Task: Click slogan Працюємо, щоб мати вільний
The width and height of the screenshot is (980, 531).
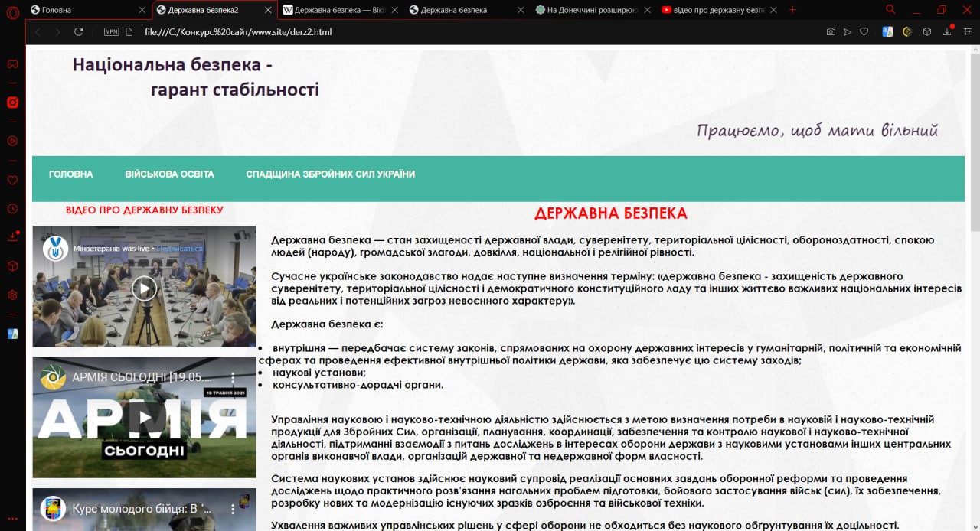Action: [818, 130]
